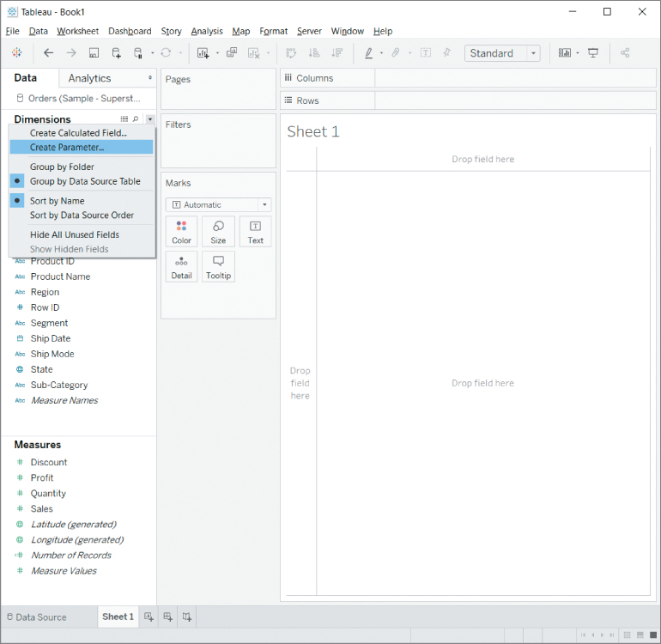Click the Swap rows and columns icon
This screenshot has width=661, height=644.
(x=291, y=52)
